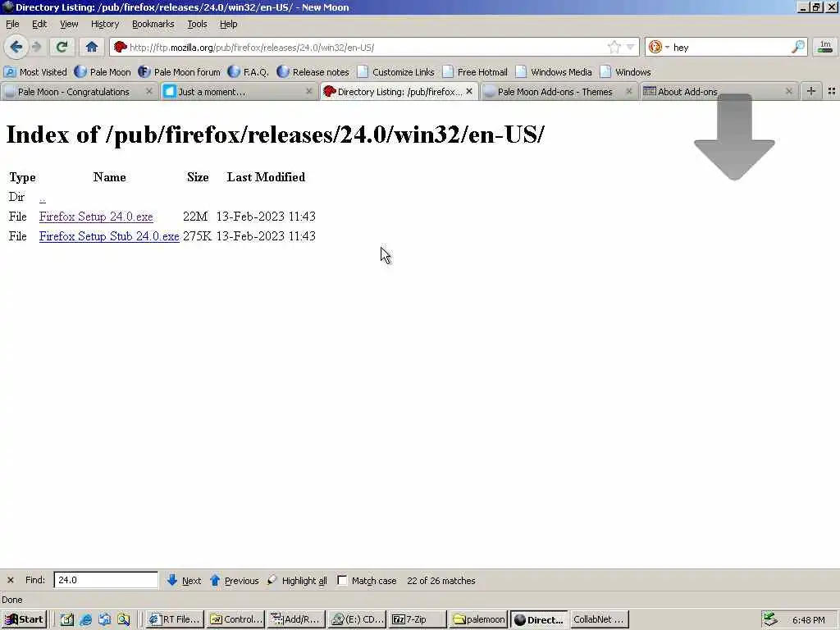Bookmark this page with the star icon

click(x=614, y=47)
